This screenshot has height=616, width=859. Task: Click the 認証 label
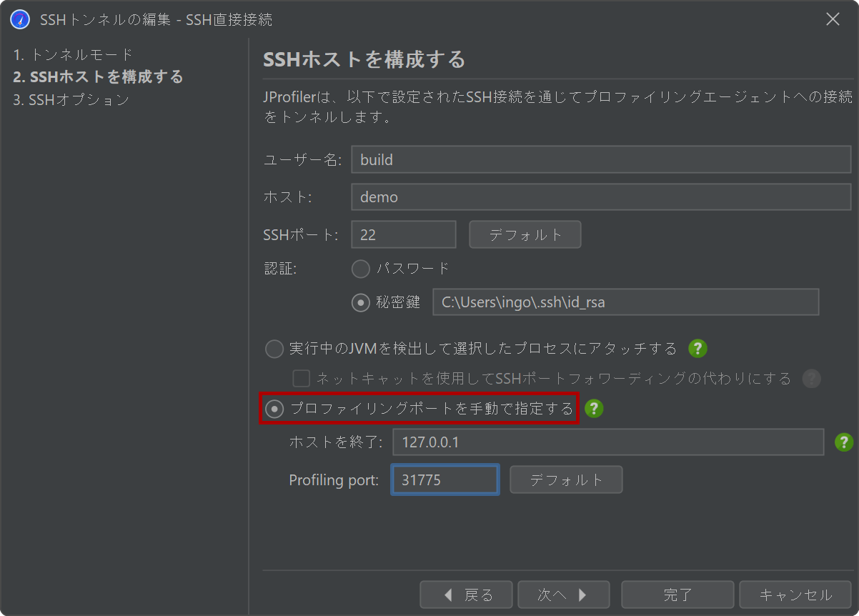280,269
